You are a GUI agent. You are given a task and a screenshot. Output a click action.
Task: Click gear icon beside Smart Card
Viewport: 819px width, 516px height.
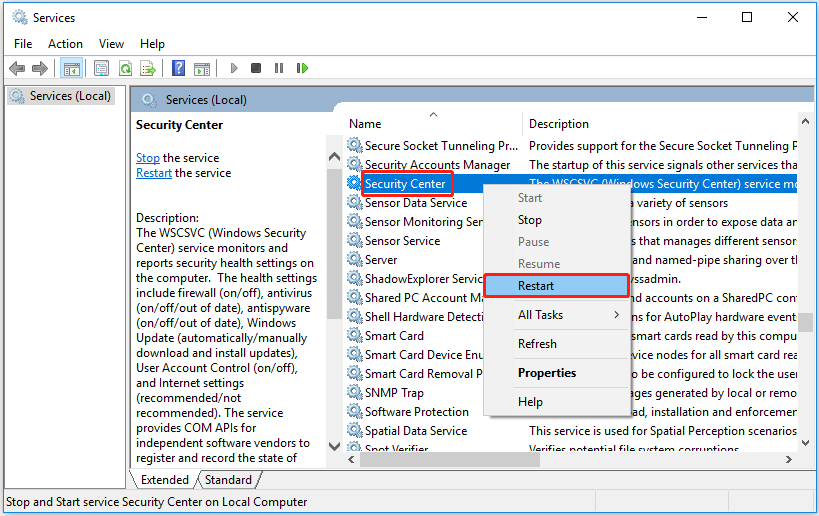pyautogui.click(x=355, y=335)
